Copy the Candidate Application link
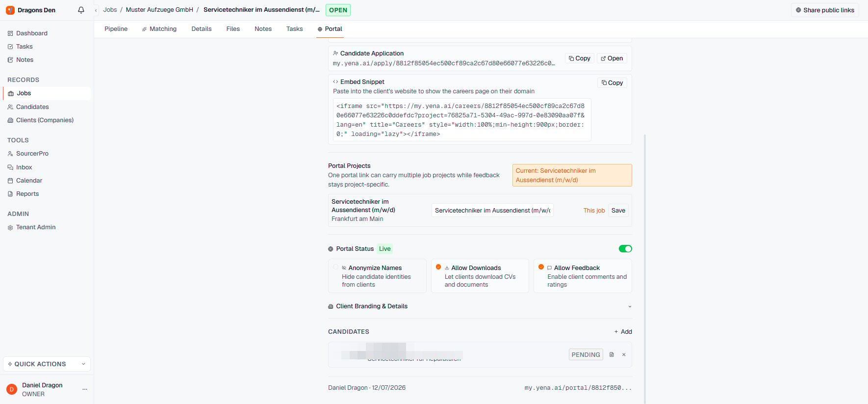The height and width of the screenshot is (404, 868). (x=580, y=58)
